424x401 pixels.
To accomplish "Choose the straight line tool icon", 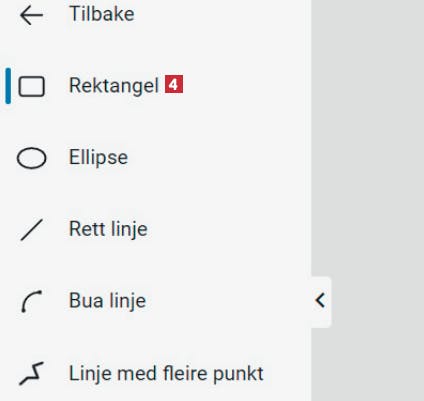I will pos(32,230).
